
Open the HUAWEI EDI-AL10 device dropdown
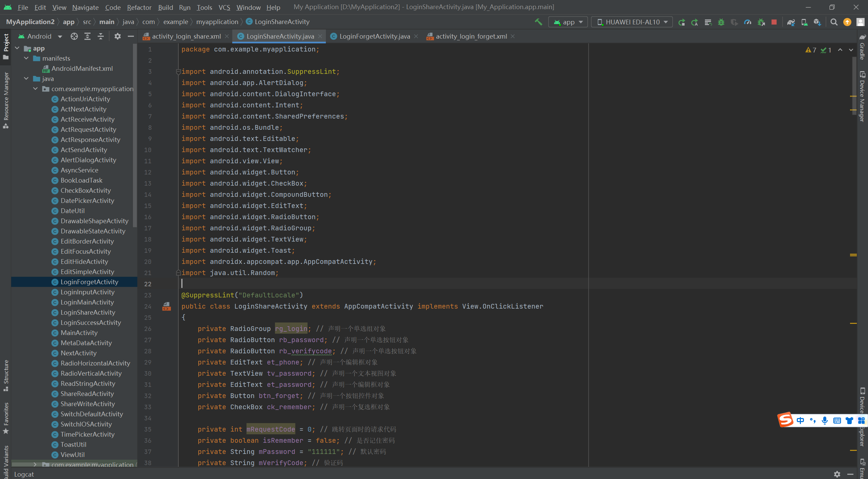[x=632, y=22]
